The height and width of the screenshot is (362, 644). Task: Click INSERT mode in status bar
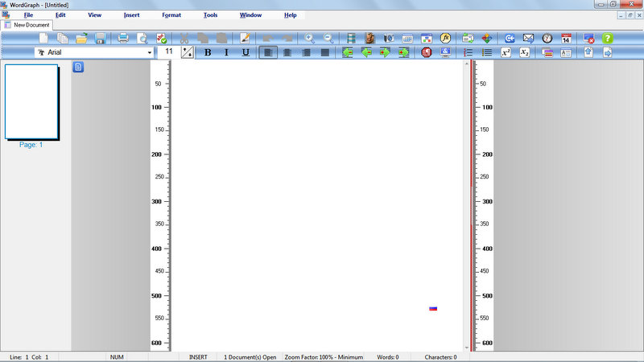pyautogui.click(x=198, y=357)
